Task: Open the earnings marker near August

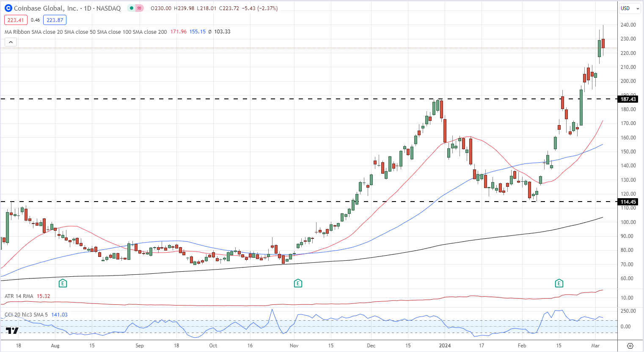Action: 63,283
